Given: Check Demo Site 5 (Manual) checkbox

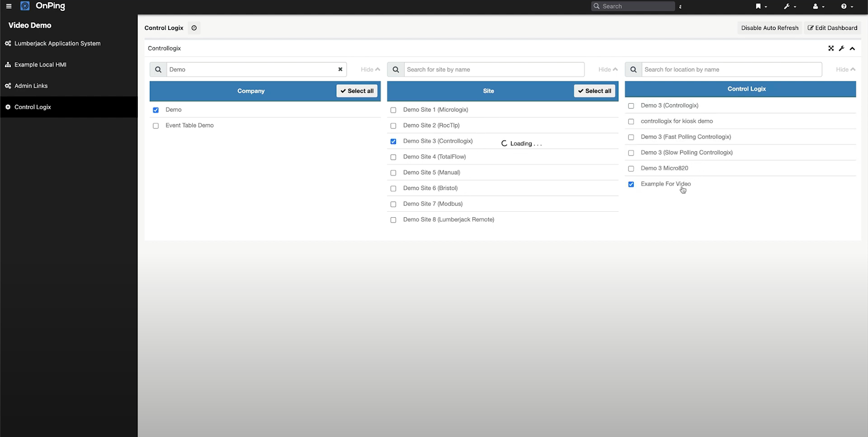Looking at the screenshot, I should point(393,173).
